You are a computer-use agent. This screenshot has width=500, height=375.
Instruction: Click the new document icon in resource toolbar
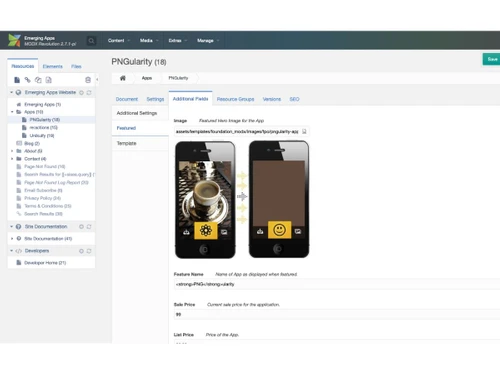click(x=17, y=80)
